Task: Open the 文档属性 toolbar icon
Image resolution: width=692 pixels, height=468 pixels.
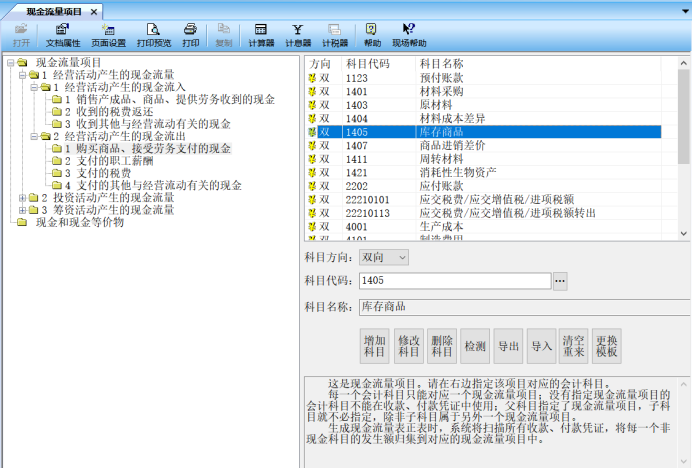Action: point(62,35)
